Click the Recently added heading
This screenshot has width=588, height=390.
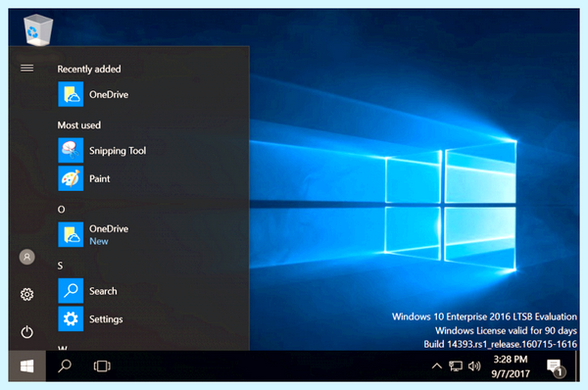[89, 70]
